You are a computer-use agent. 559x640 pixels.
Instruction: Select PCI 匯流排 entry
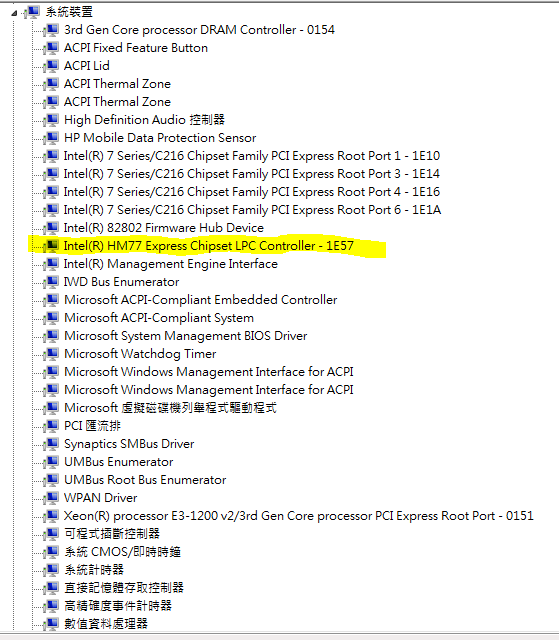click(92, 426)
